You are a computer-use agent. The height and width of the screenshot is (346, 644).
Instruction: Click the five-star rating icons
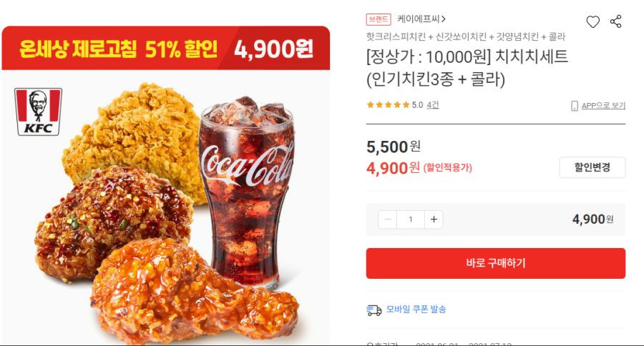pyautogui.click(x=388, y=105)
